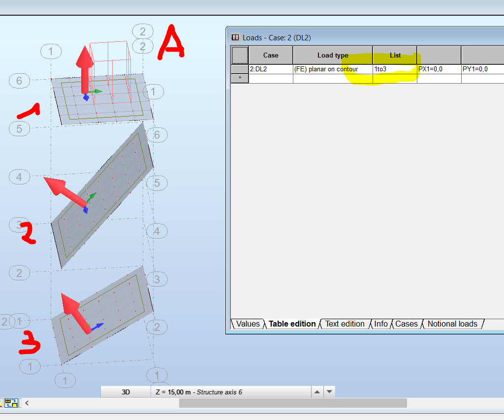Open the Text edition tab
This screenshot has width=504, height=420.
pos(345,324)
